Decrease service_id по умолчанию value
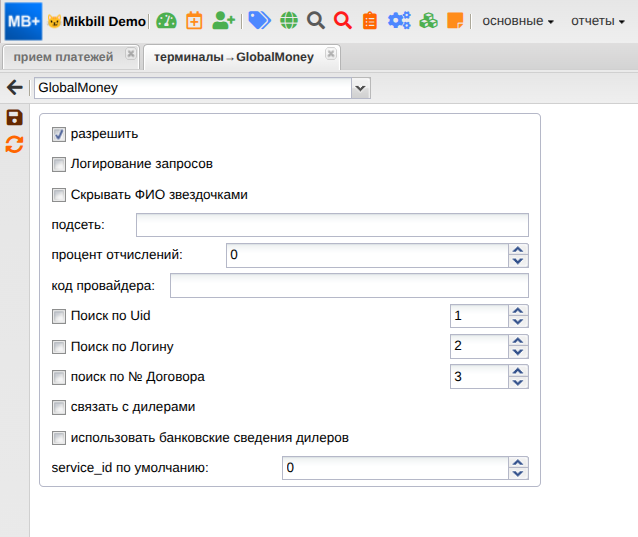 pyautogui.click(x=518, y=474)
